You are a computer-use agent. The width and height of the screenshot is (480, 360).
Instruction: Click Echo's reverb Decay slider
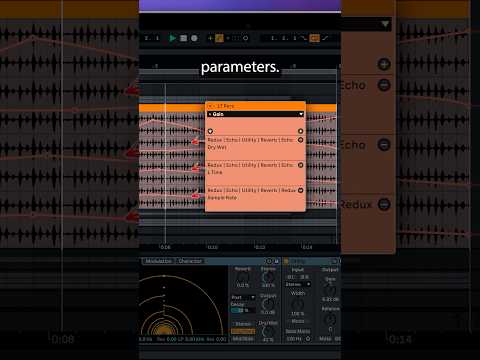click(243, 310)
